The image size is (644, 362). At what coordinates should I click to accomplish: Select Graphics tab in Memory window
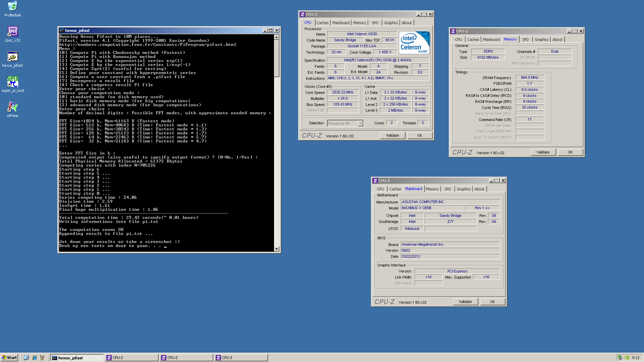pyautogui.click(x=541, y=40)
